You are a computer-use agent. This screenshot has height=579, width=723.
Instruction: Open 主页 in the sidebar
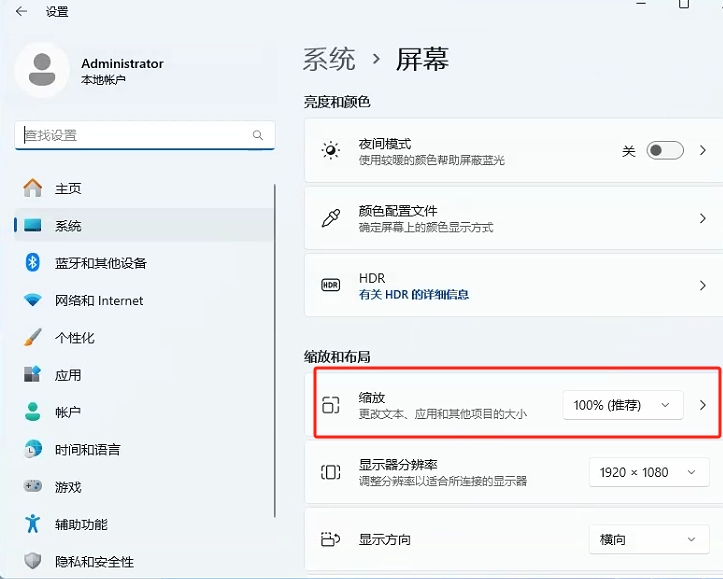[x=144, y=188]
